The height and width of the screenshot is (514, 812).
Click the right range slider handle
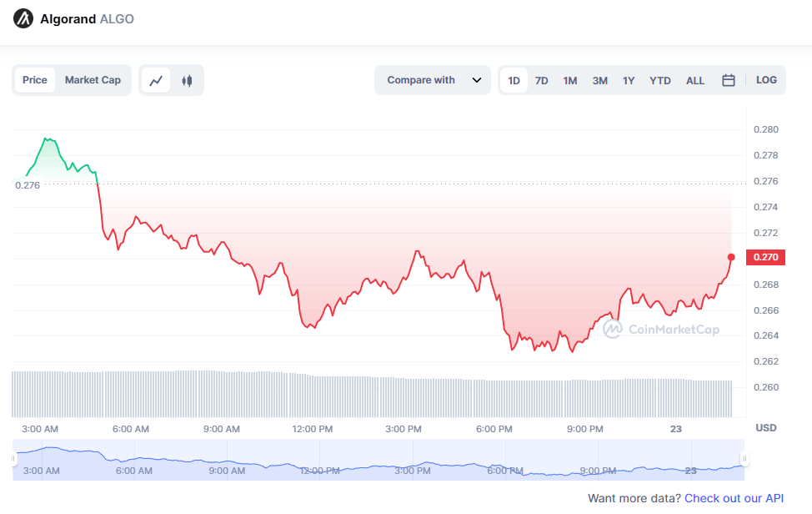click(744, 458)
